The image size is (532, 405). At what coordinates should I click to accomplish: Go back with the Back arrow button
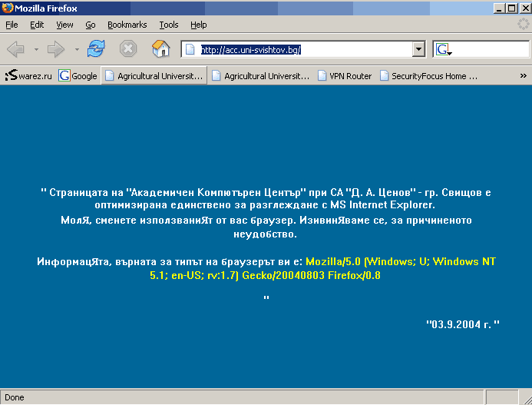pos(15,50)
